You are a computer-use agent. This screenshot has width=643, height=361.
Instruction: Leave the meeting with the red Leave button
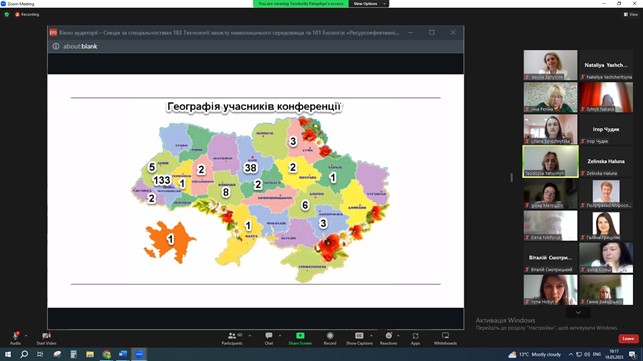[x=628, y=338]
